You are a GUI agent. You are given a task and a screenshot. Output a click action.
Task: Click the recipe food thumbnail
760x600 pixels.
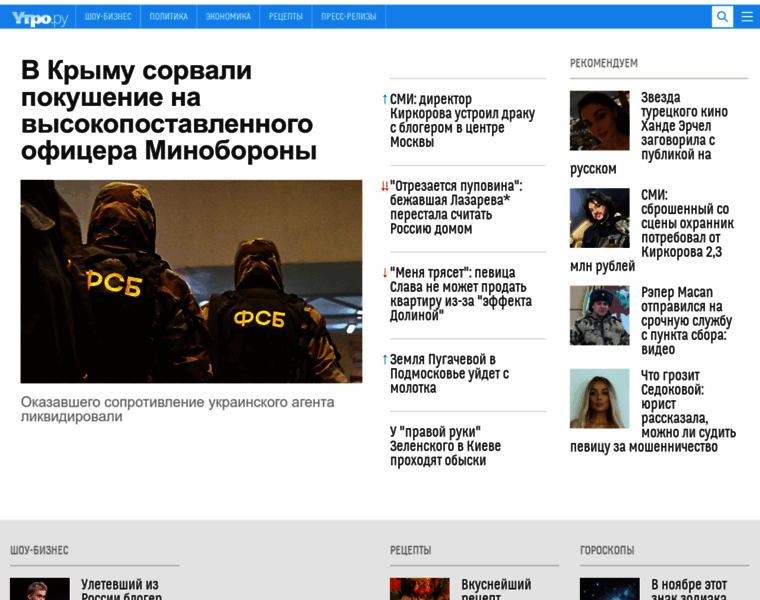pyautogui.click(x=420, y=589)
